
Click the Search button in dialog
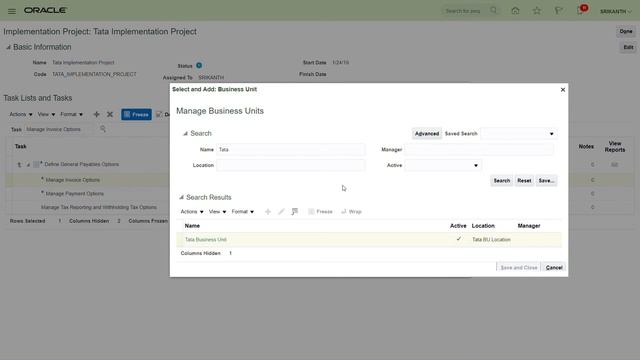tap(502, 180)
